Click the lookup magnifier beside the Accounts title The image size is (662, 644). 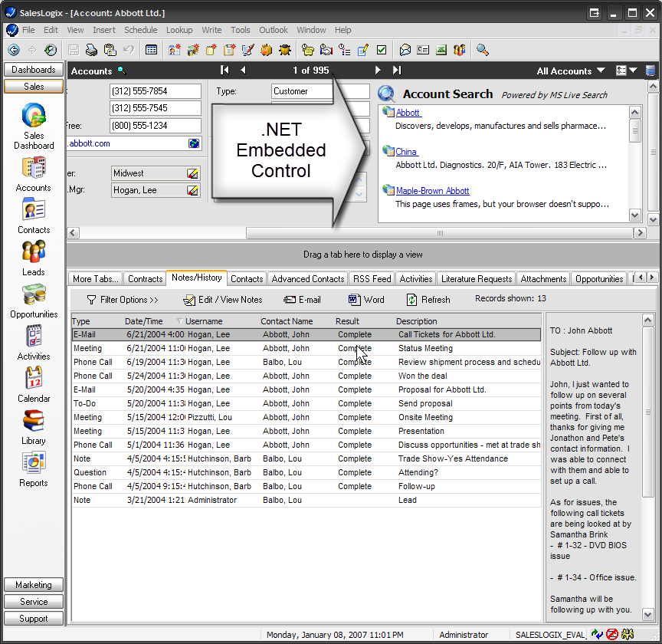(122, 70)
